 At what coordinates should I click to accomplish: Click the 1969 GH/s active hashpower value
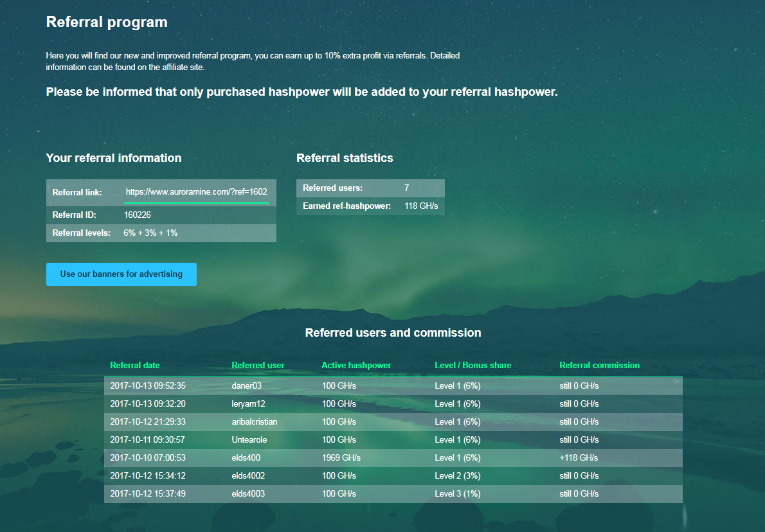tap(341, 458)
